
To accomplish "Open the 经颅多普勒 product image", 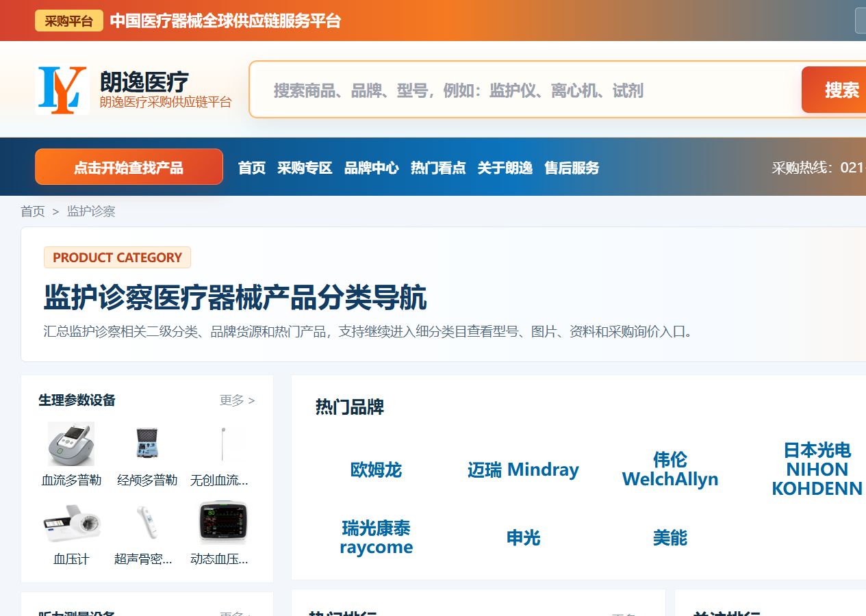I will coord(147,444).
